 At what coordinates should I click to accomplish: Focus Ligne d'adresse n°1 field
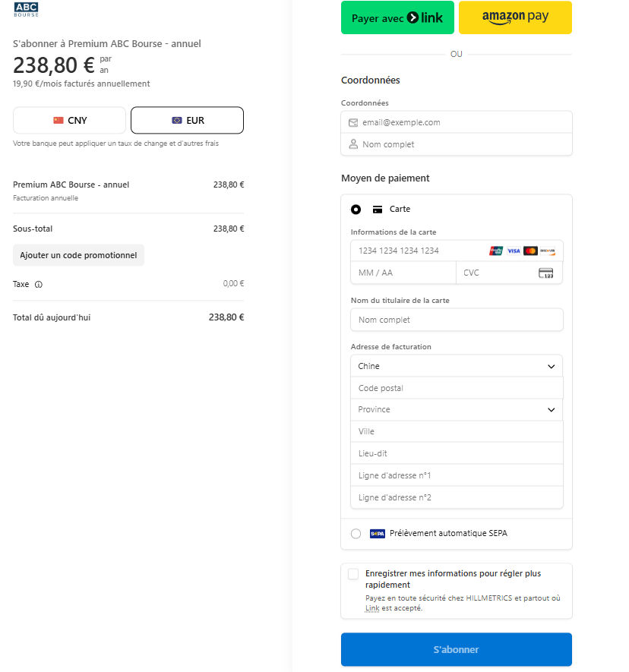(457, 475)
